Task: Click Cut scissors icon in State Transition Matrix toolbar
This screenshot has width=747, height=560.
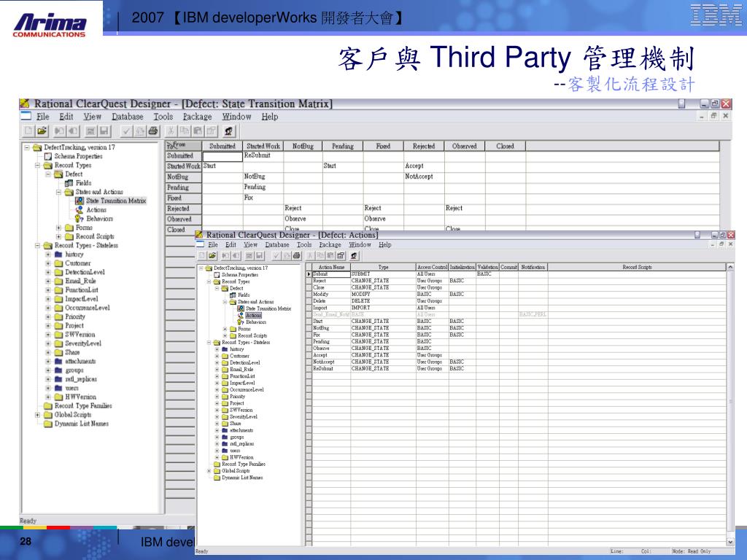Action: click(171, 131)
